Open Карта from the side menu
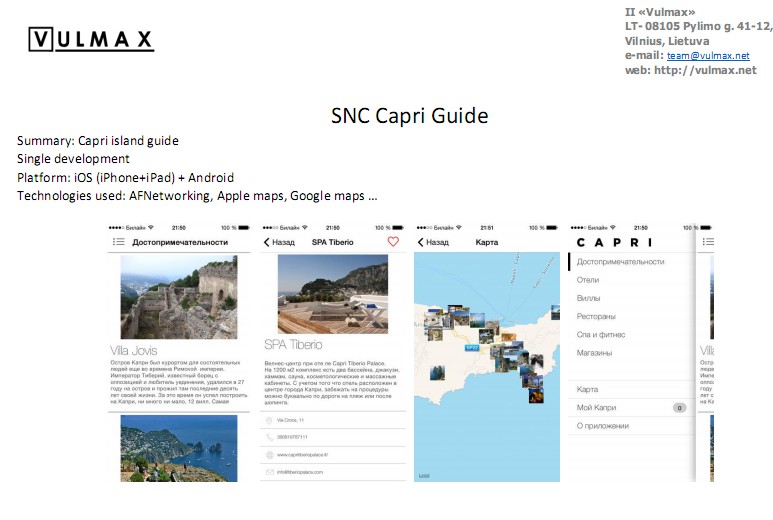The height and width of the screenshot is (520, 773). click(x=587, y=389)
